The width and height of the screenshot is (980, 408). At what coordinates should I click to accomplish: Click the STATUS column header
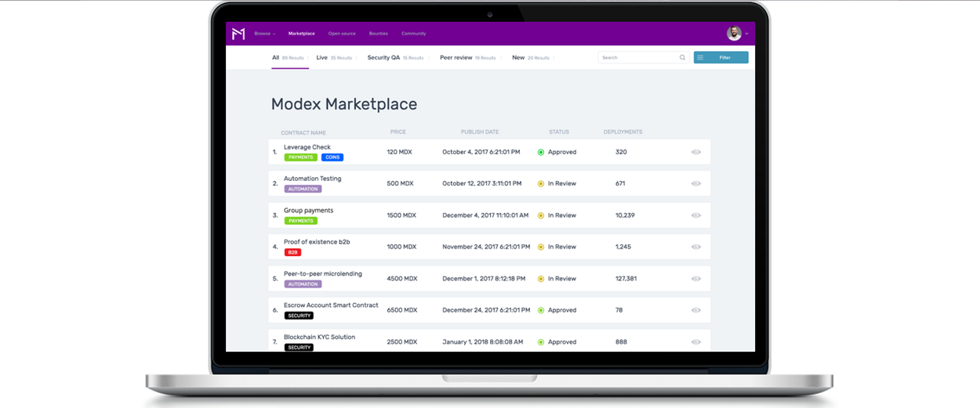coord(559,132)
